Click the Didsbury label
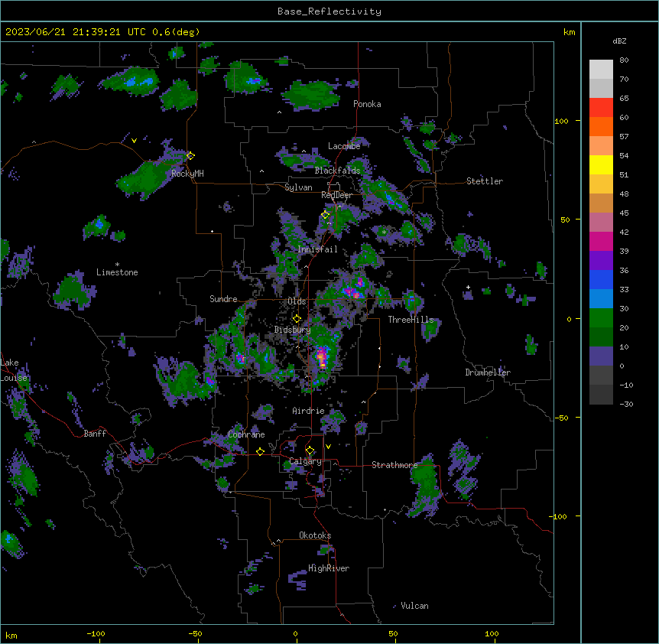Viewport: 659px width, 644px height. [x=293, y=330]
